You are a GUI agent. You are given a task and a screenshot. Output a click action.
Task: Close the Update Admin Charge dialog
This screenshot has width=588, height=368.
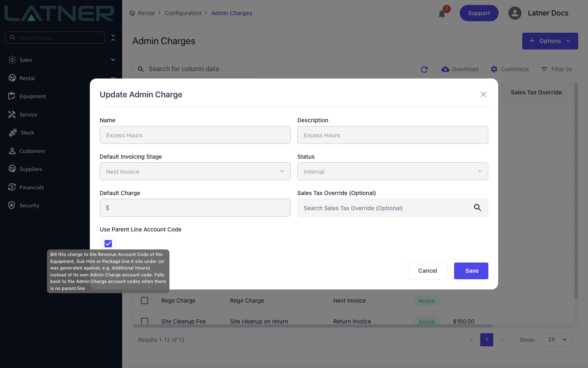pos(483,94)
